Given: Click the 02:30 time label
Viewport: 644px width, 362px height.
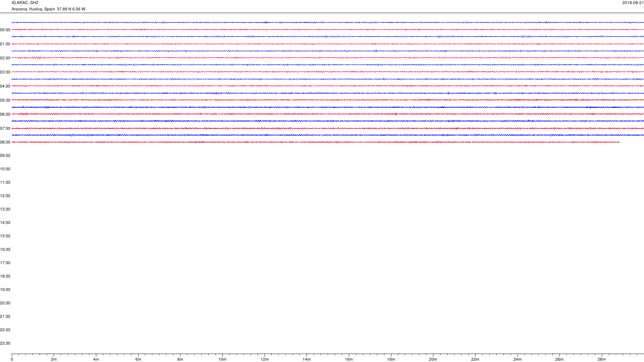Looking at the screenshot, I should 5,58.
